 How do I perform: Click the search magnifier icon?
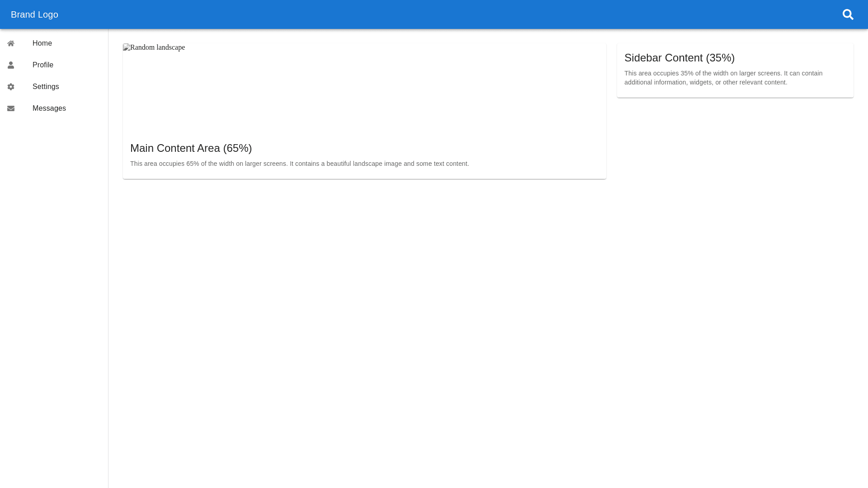click(848, 14)
